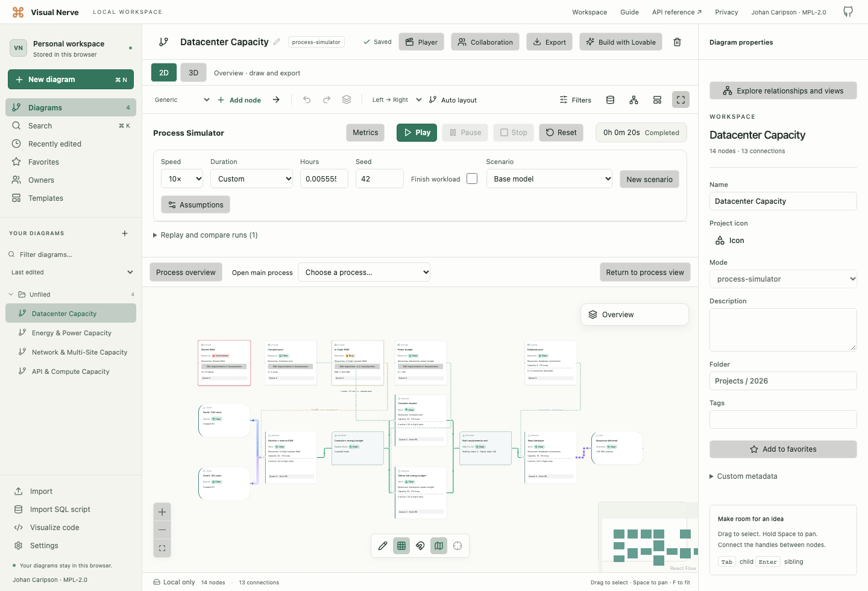868x591 pixels.
Task: Open the Scenario Base model dropdown
Action: click(549, 179)
